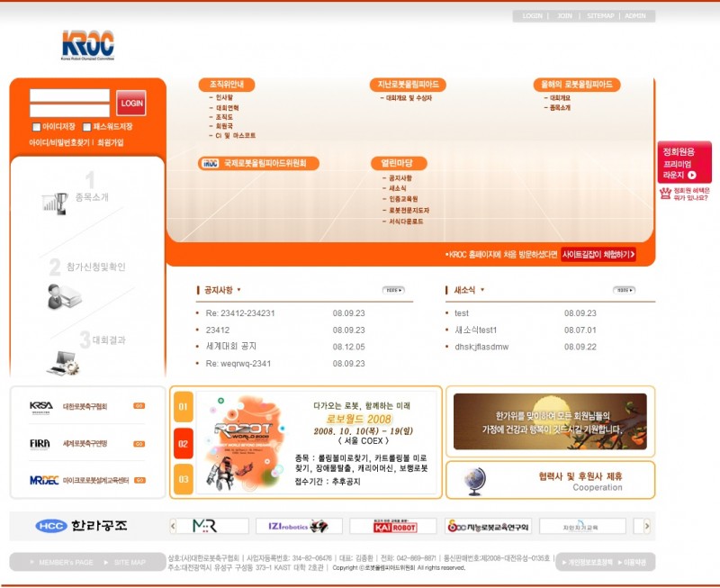Click the HCC 한라공조 logo
Image resolution: width=720 pixels, height=588 pixels.
82,526
